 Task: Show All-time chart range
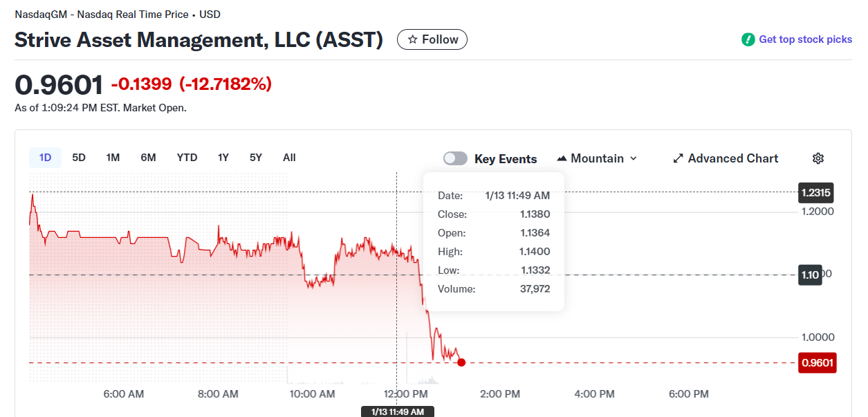tap(289, 158)
